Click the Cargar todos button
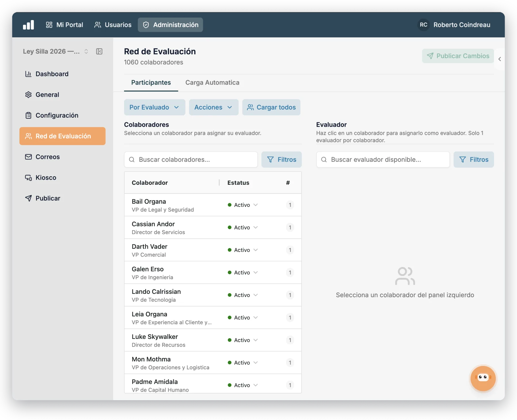 point(271,107)
